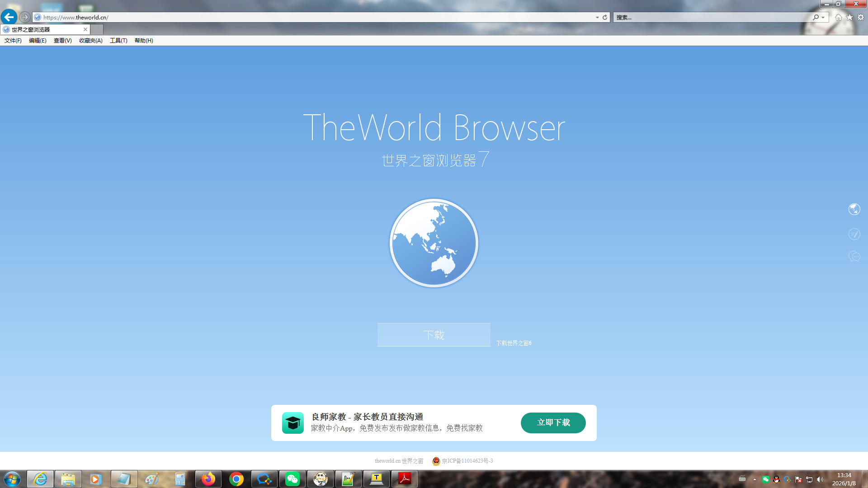The image size is (868, 488).
Task: Expand the address bar dropdown arrow
Action: tap(597, 17)
